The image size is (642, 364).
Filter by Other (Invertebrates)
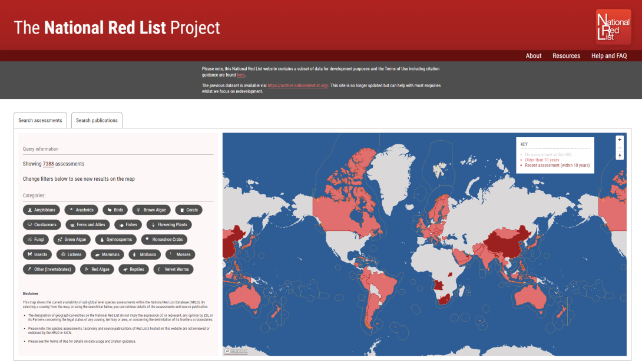(49, 269)
